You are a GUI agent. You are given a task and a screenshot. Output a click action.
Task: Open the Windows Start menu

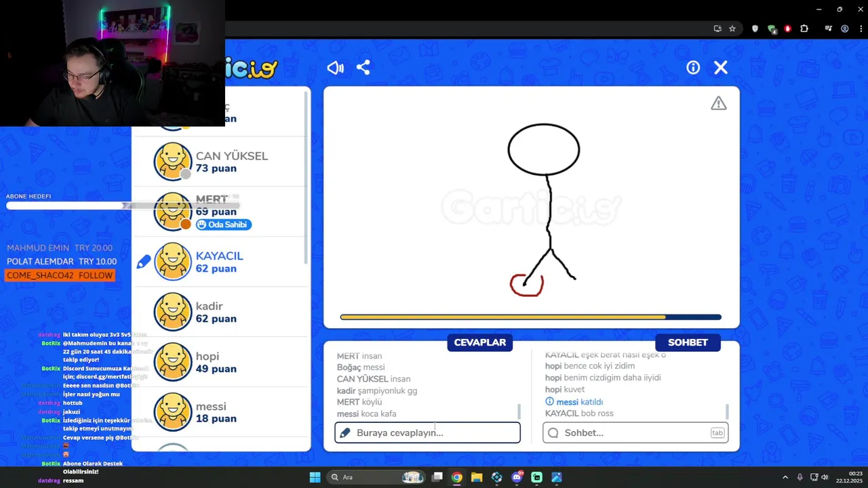point(315,477)
